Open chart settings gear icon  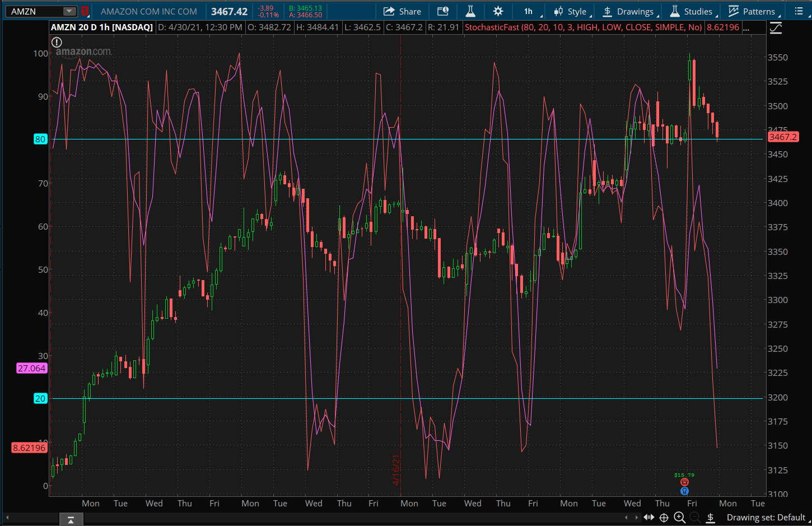tap(498, 11)
